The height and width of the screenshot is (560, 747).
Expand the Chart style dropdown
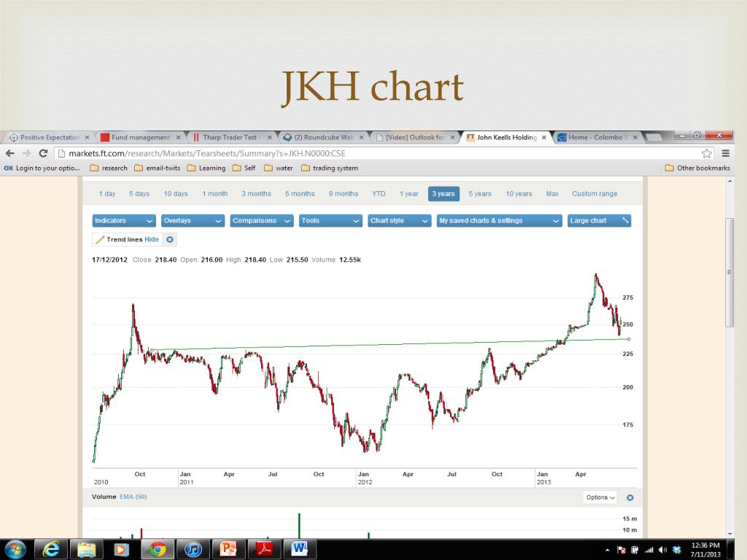pos(399,221)
